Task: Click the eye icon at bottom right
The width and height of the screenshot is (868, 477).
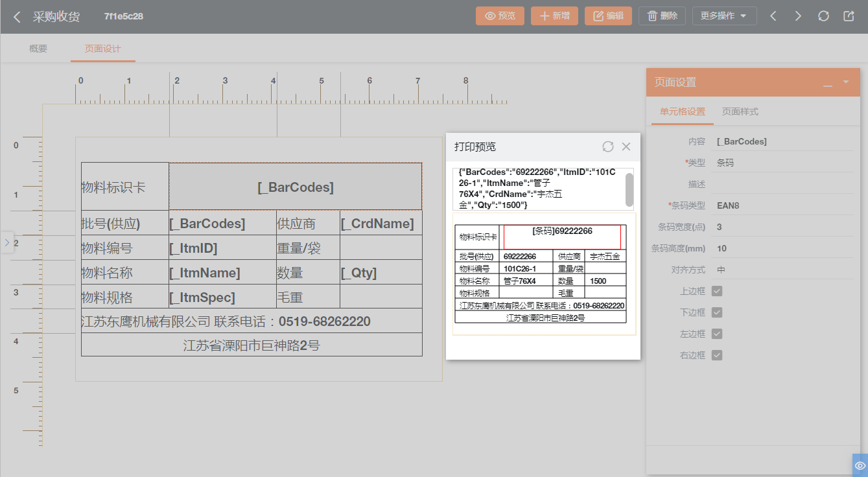Action: [860, 465]
